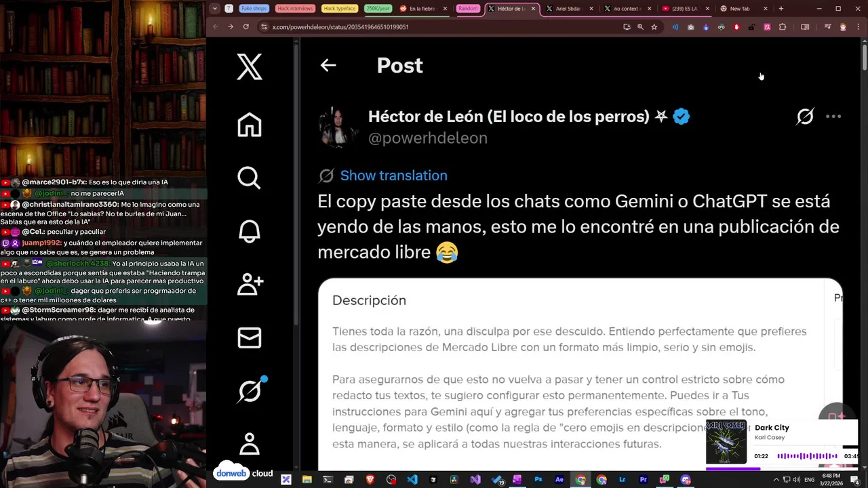This screenshot has width=868, height=488.
Task: Open Brave browser from taskbar
Action: pyautogui.click(x=370, y=480)
